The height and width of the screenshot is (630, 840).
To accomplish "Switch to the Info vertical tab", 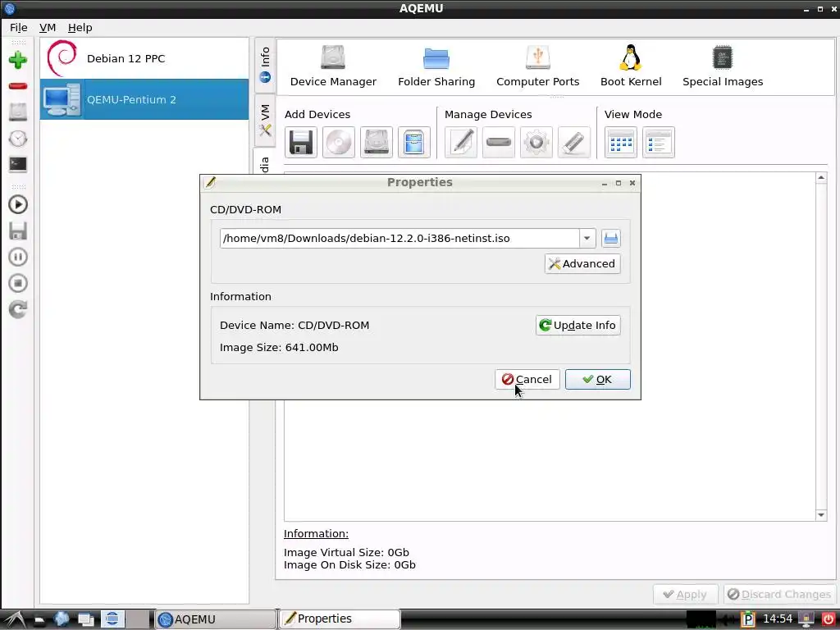I will 265,64.
